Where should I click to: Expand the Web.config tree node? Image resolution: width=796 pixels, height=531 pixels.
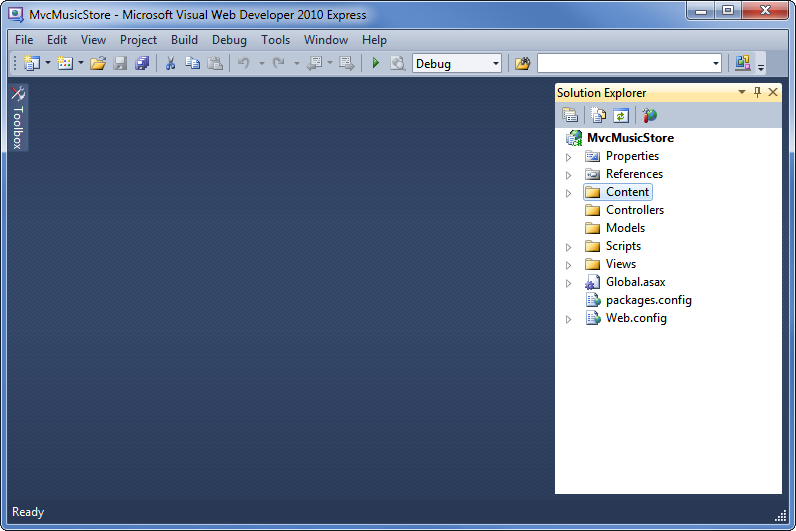(x=569, y=318)
